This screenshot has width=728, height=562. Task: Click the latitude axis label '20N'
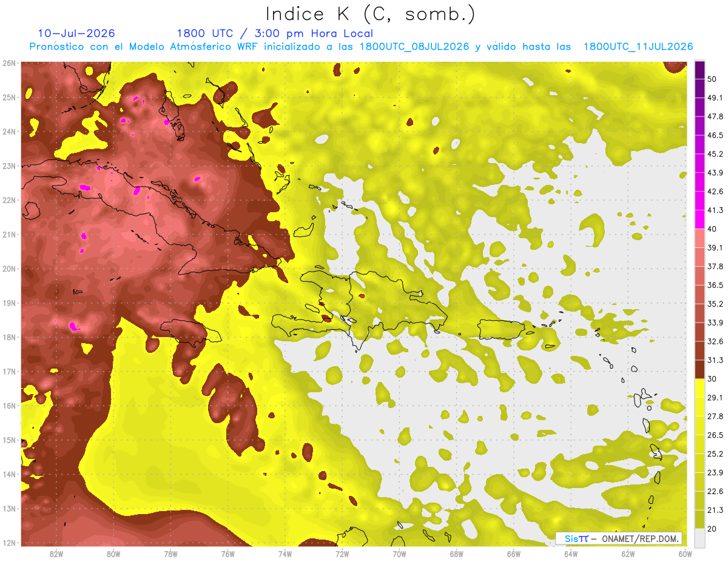coord(9,269)
